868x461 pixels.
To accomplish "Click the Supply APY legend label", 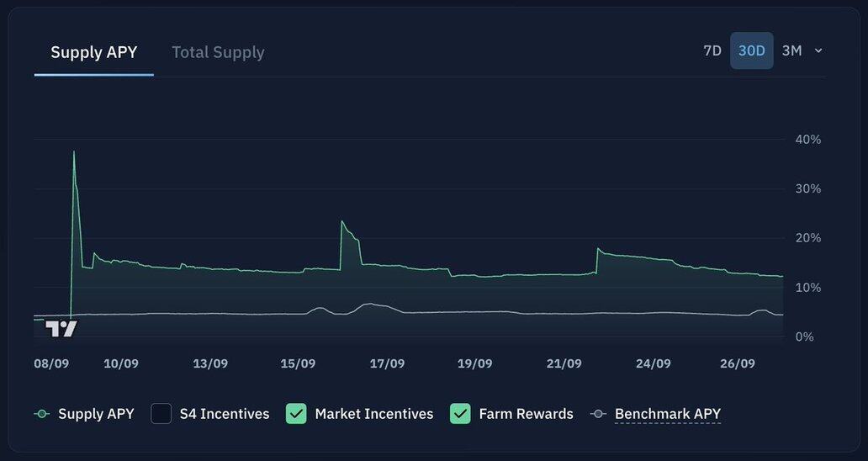I will 96,414.
